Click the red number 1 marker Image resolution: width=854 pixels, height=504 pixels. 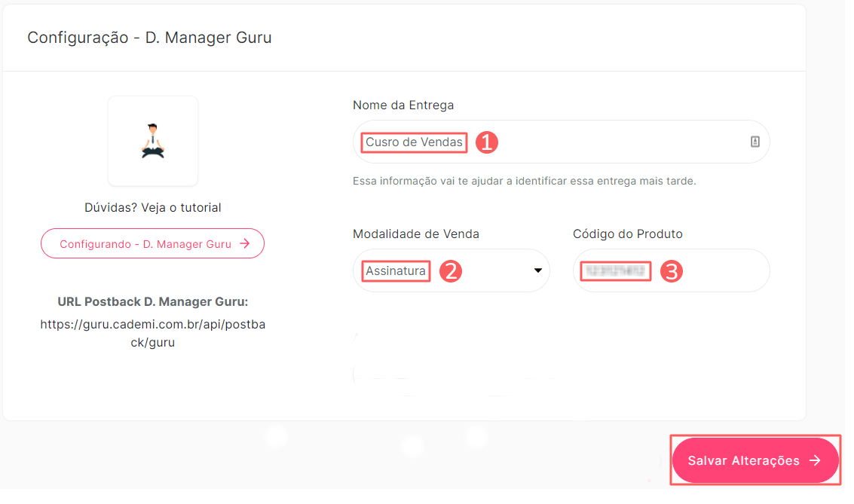(486, 142)
